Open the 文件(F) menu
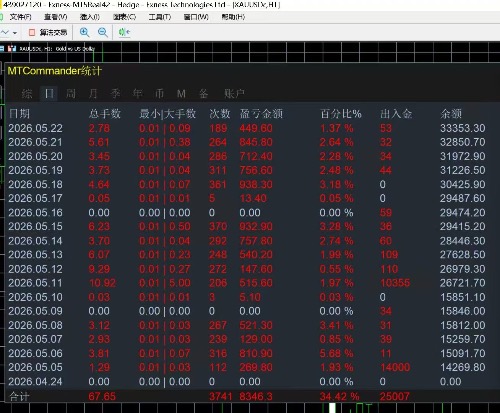This screenshot has height=413, width=500. [x=20, y=17]
